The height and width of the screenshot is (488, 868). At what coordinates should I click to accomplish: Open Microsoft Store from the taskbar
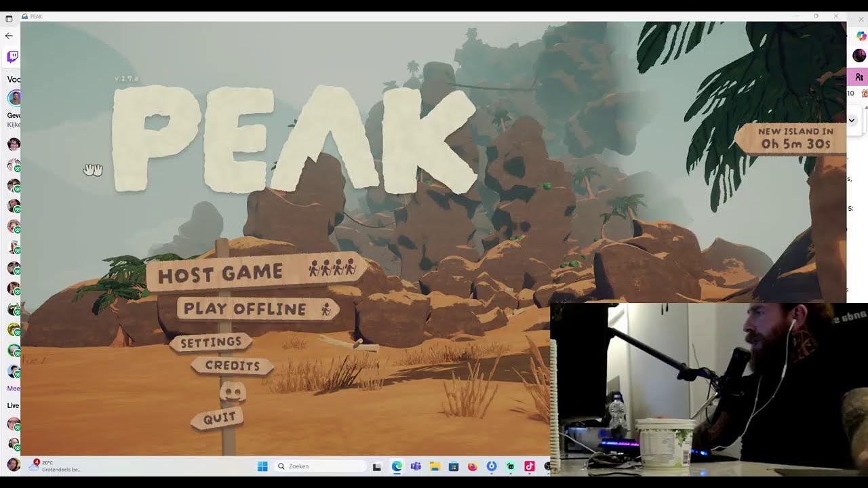point(454,466)
